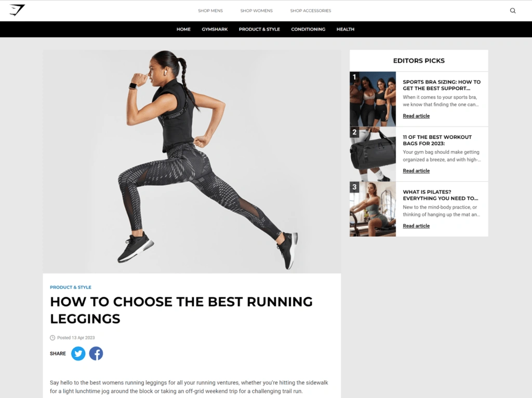Share article via Twitter icon
This screenshot has height=398, width=532.
coord(78,353)
